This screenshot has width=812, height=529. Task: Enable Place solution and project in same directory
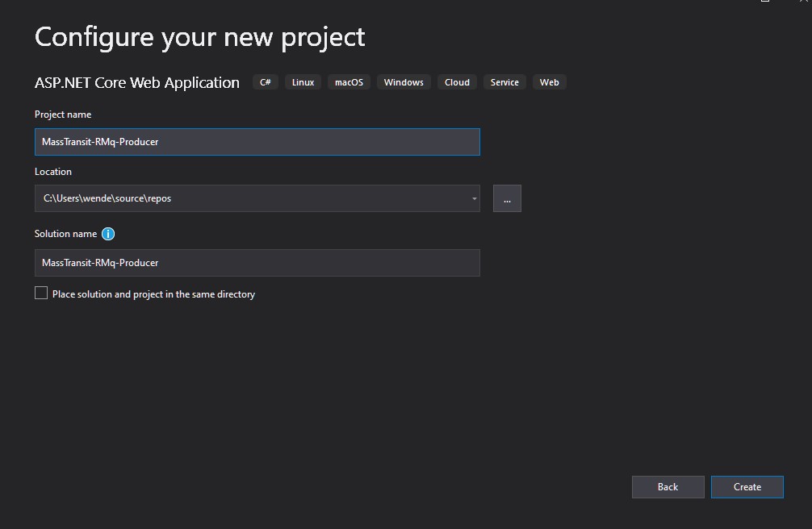[x=41, y=293]
